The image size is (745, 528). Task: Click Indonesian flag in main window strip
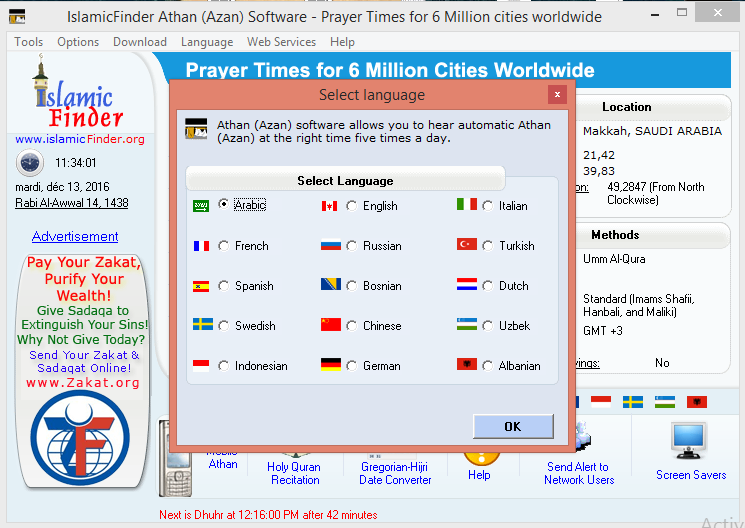pos(601,402)
